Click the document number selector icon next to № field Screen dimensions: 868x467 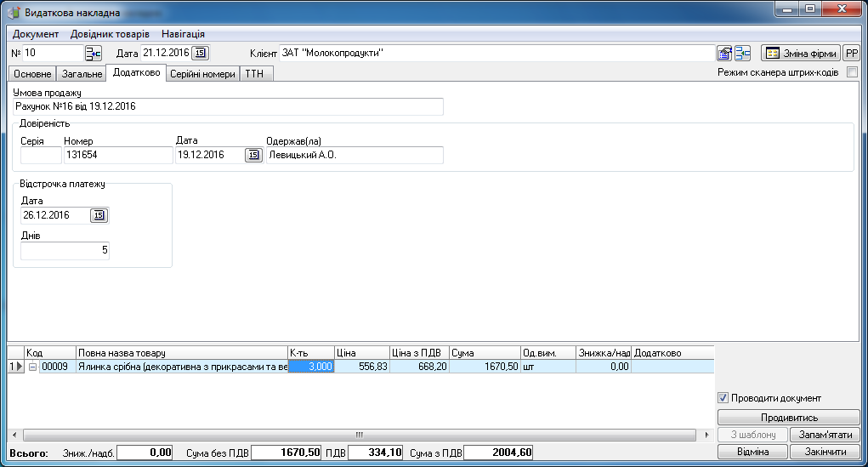click(x=93, y=54)
